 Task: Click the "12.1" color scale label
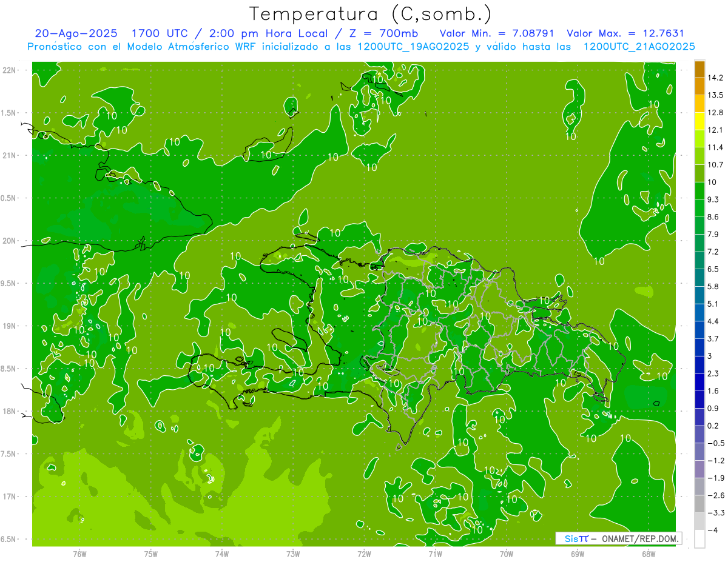click(x=715, y=130)
